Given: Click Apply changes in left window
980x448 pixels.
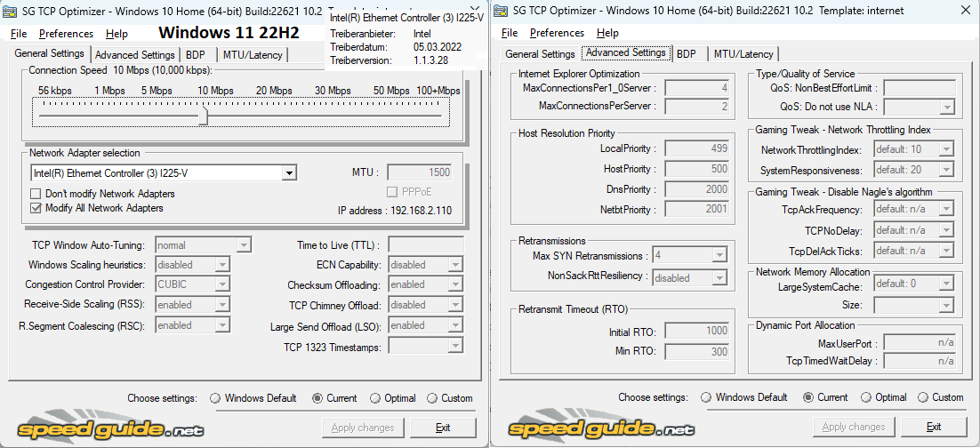Looking at the screenshot, I should click(363, 428).
